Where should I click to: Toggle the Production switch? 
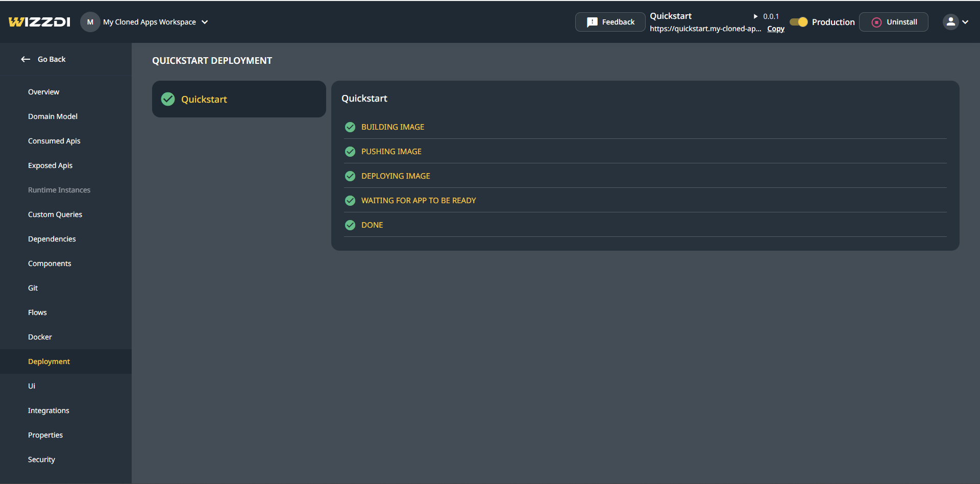799,22
